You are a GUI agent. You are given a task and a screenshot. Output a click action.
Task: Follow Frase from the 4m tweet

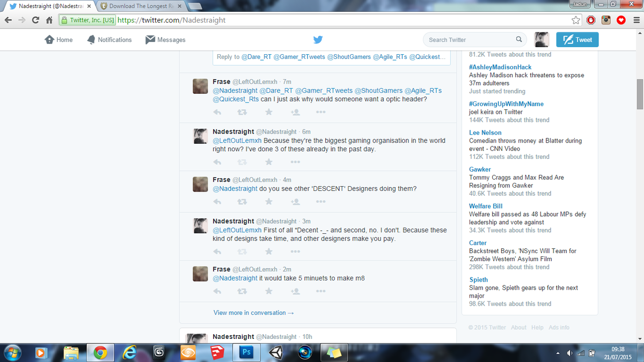tap(295, 202)
